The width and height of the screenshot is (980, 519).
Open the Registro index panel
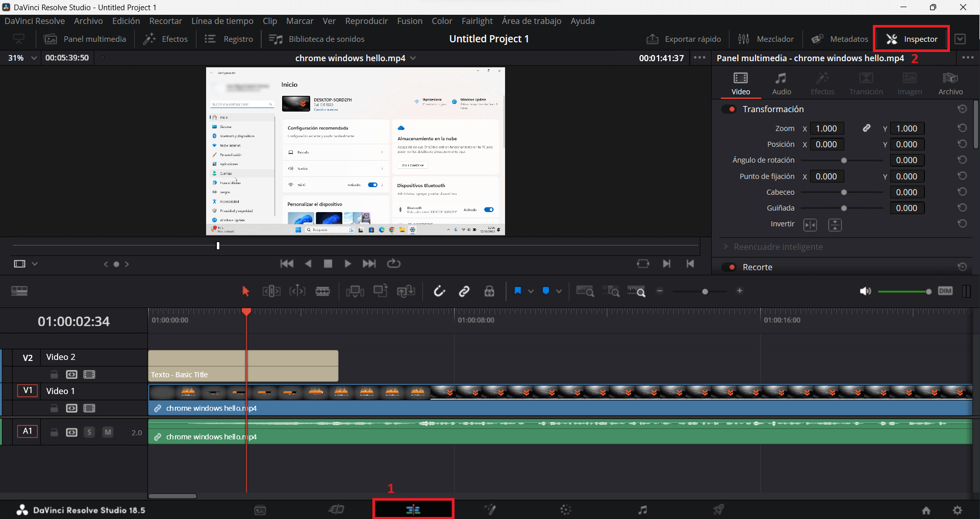229,39
